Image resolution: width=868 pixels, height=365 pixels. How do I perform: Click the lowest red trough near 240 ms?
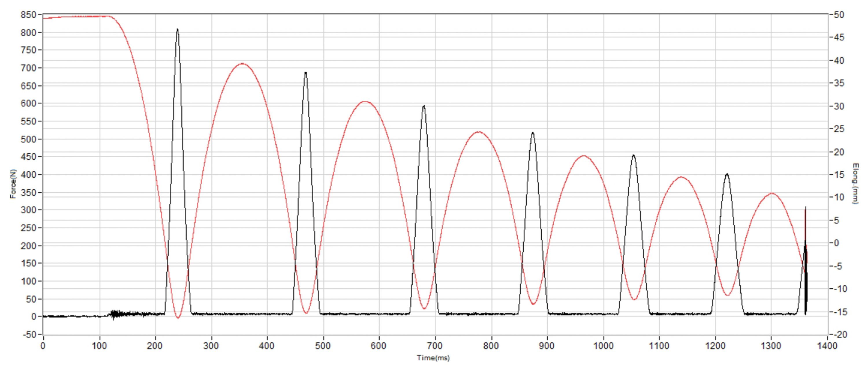178,317
